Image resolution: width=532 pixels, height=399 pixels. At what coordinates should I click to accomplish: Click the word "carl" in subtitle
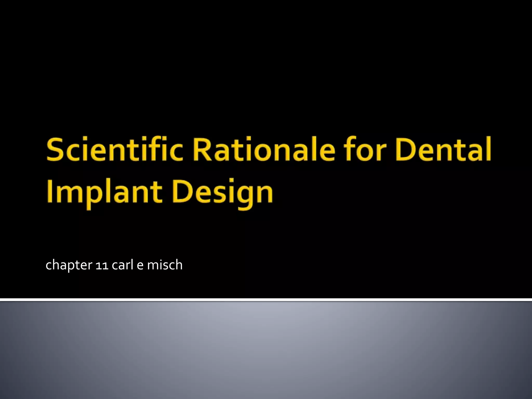click(x=122, y=265)
